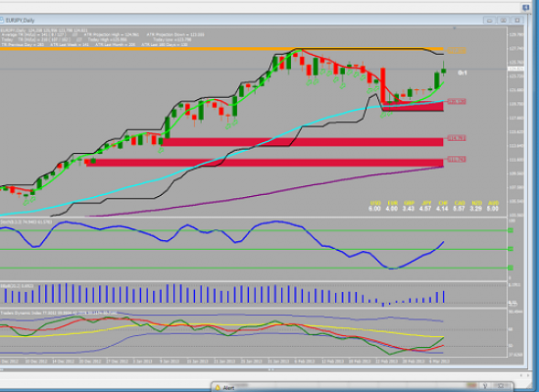The height and width of the screenshot is (392, 539).
Task: Click the Stoch indicator label in the stochastic subwindow
Action: pyautogui.click(x=26, y=222)
